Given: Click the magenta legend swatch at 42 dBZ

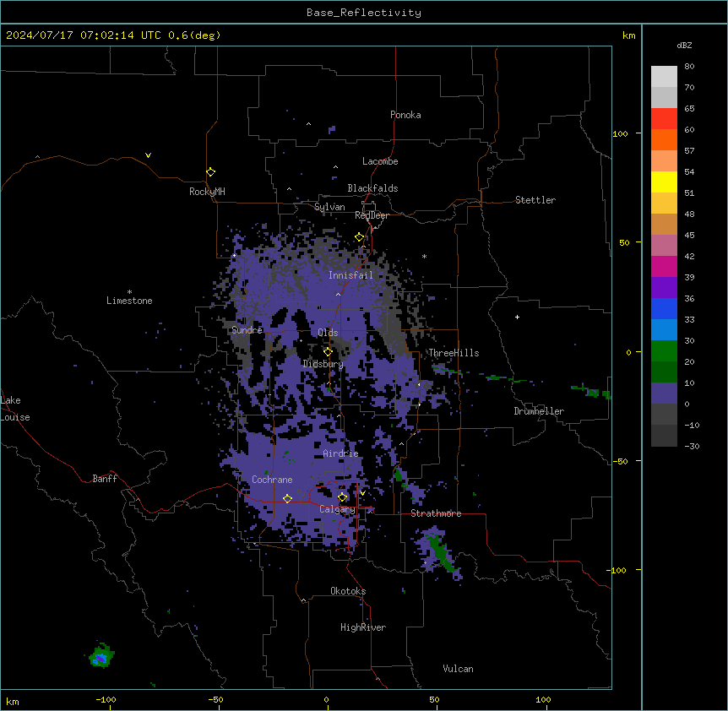Looking at the screenshot, I should coord(664,266).
